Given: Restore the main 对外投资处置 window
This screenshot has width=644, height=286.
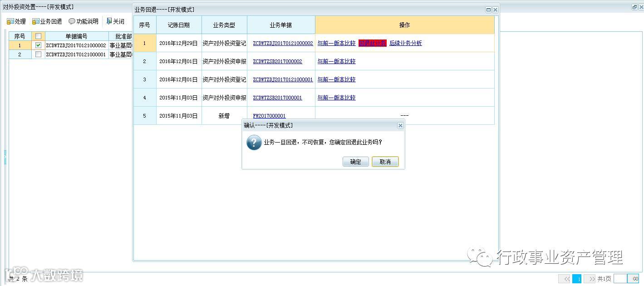Looking at the screenshot, I should [634, 7].
